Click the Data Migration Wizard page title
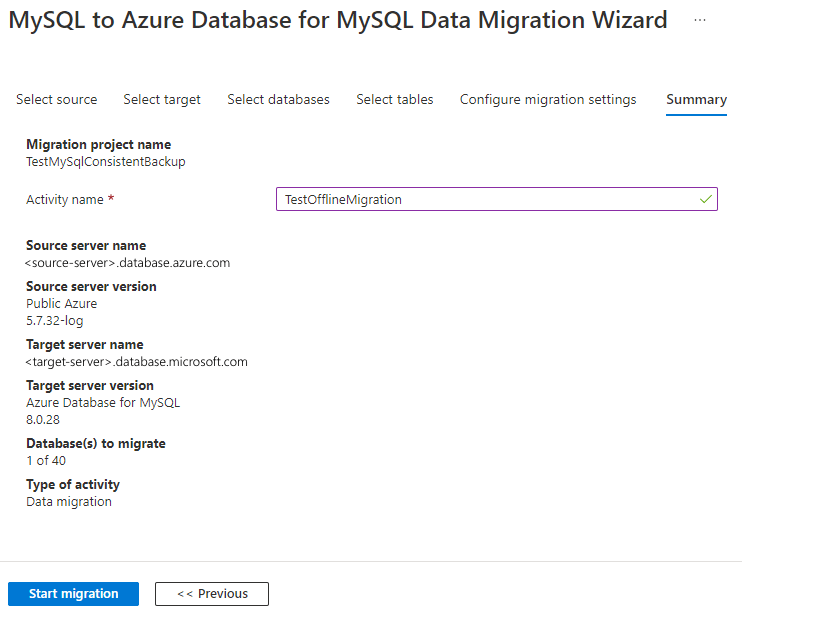 (x=338, y=20)
